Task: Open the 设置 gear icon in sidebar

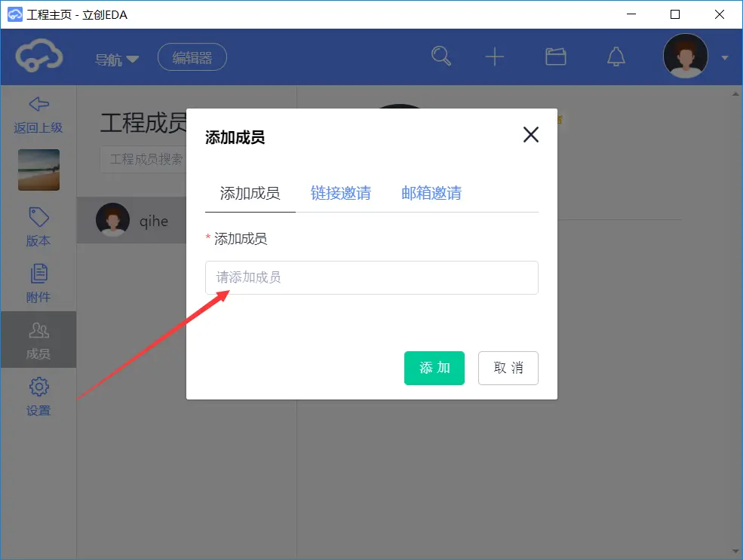Action: coord(38,387)
